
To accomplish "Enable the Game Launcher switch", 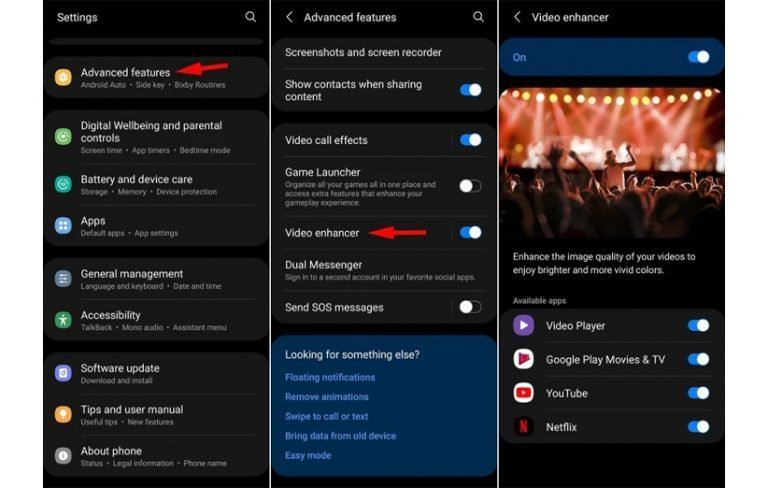I will (470, 185).
